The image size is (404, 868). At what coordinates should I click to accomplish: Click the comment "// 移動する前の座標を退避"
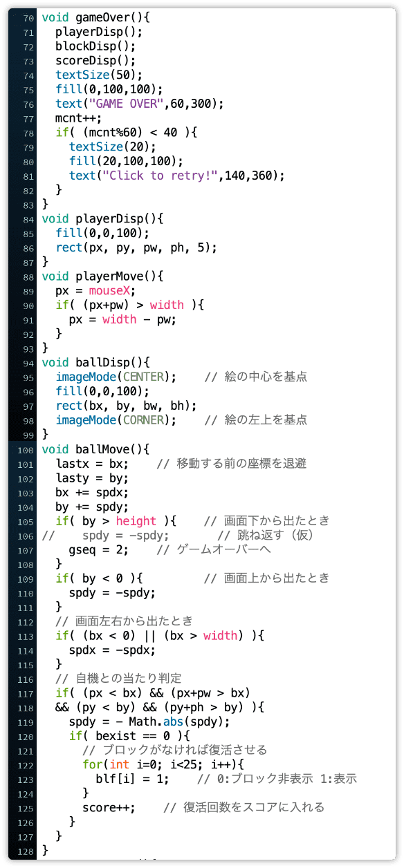tap(232, 463)
